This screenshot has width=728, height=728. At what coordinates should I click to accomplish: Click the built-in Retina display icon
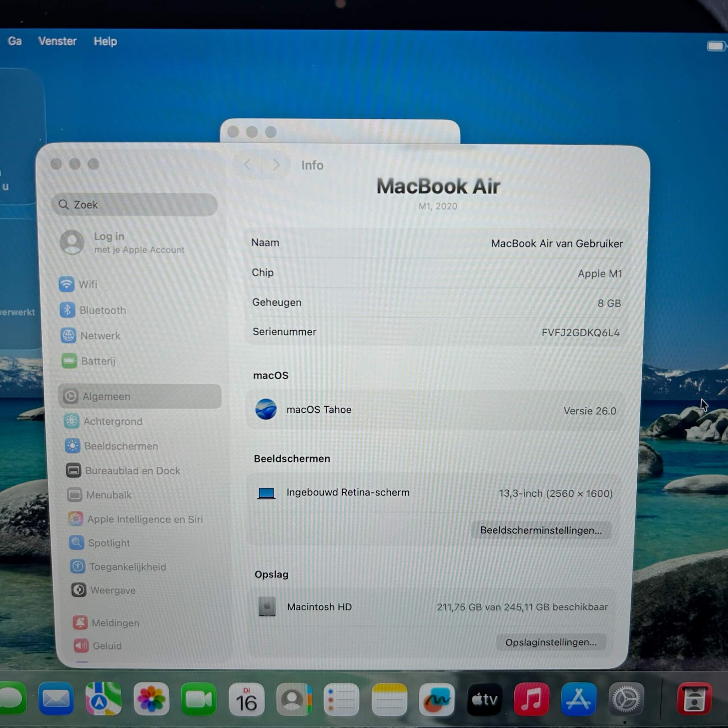tap(266, 493)
